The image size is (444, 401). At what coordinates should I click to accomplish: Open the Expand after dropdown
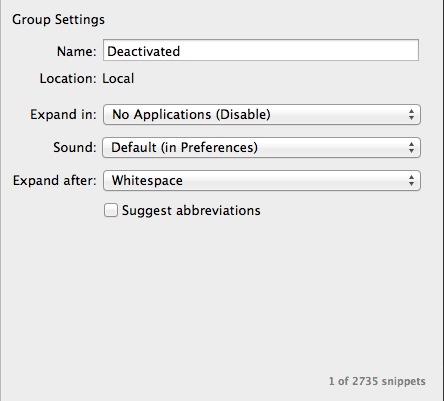(262, 181)
